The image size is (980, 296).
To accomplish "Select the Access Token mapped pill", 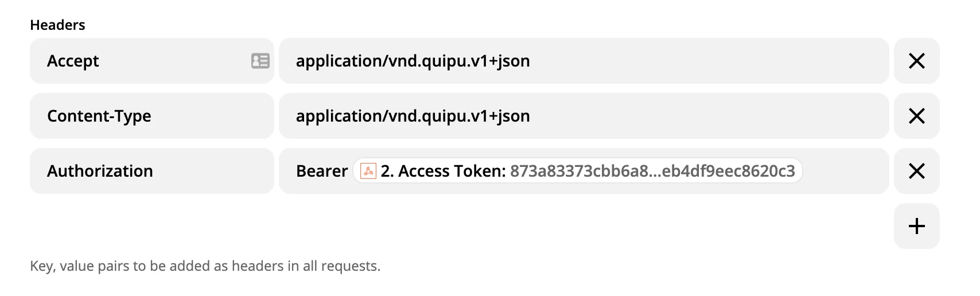I will [577, 171].
